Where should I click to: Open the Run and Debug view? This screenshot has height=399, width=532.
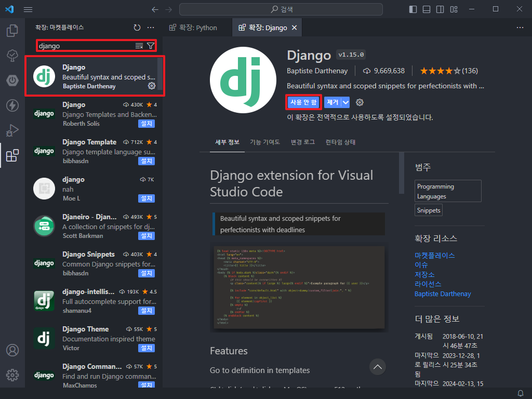coord(12,130)
